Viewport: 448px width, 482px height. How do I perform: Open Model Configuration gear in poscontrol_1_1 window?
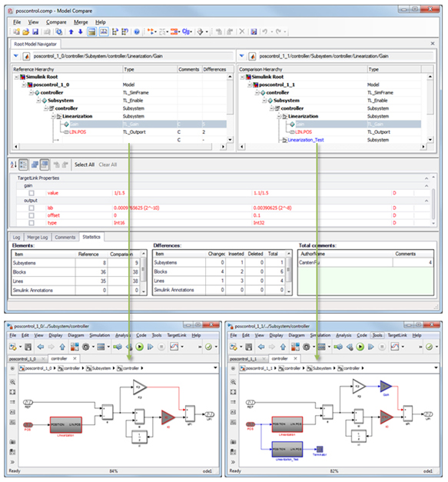coord(307,347)
